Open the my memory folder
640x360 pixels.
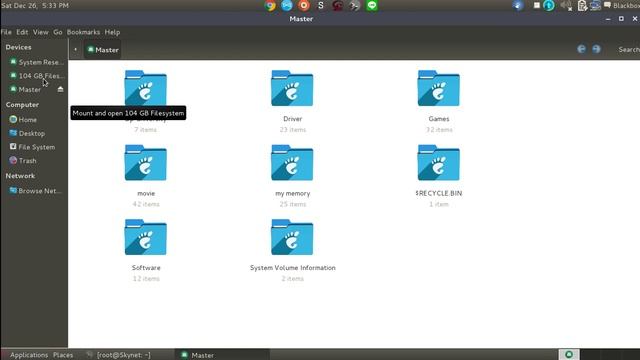coord(292,163)
